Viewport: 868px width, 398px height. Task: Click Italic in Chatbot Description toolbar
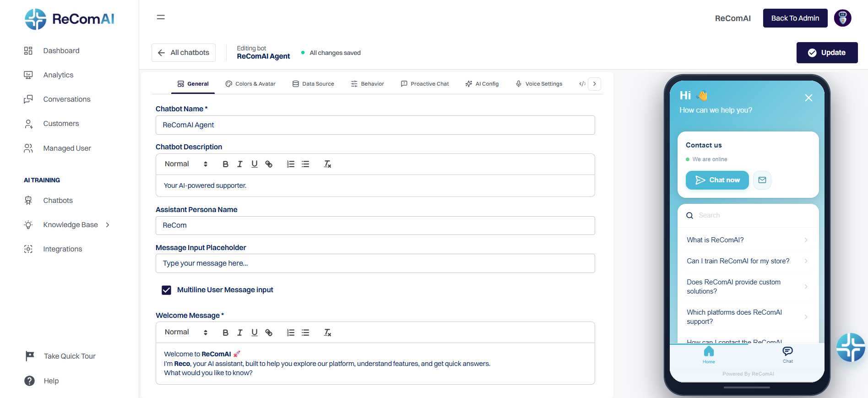[x=240, y=164]
